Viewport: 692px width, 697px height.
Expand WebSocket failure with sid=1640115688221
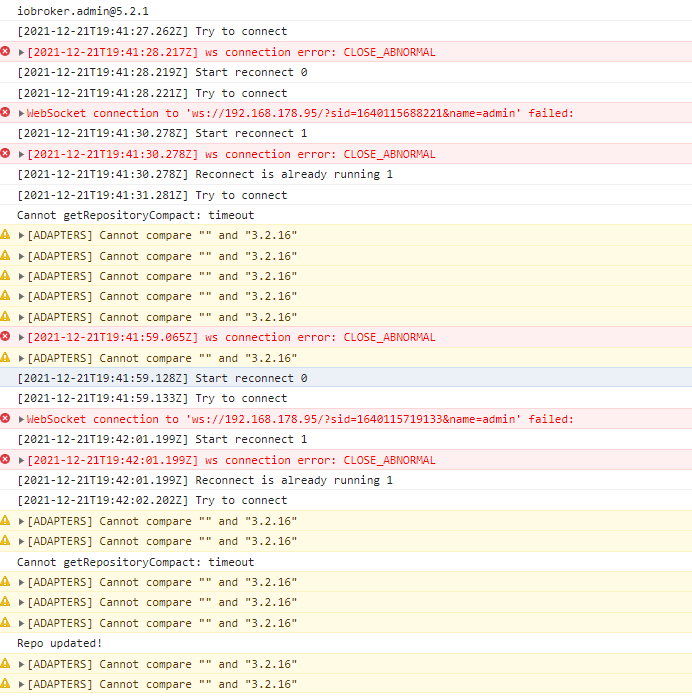click(x=21, y=113)
